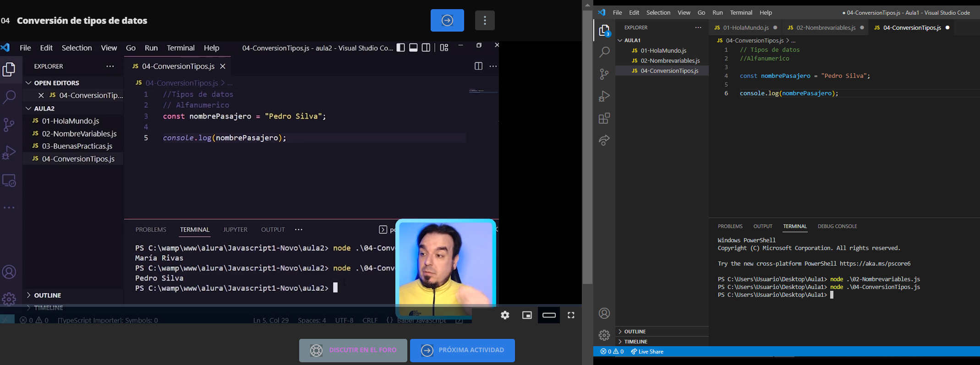
Task: Open Help menu in the right VS Code window
Action: tap(766, 12)
